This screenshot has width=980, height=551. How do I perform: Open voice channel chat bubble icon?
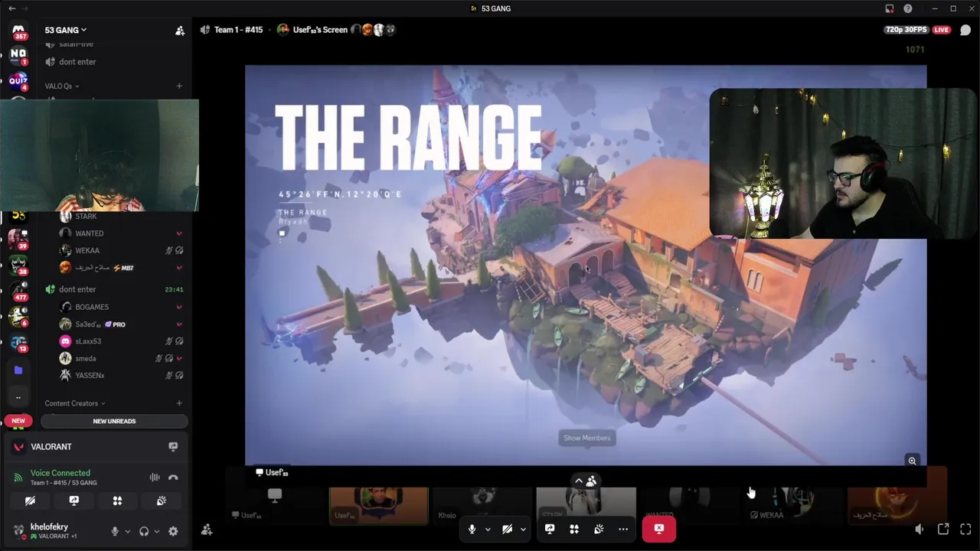(965, 30)
